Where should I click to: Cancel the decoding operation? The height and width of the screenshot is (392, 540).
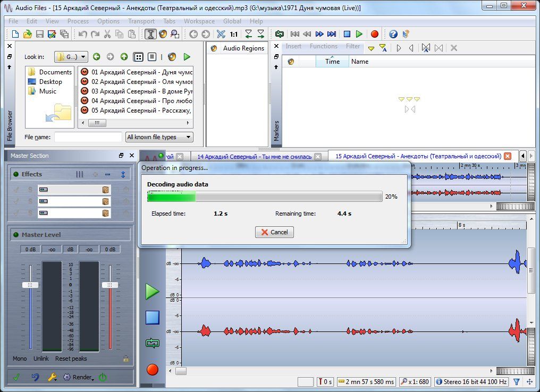(x=274, y=232)
